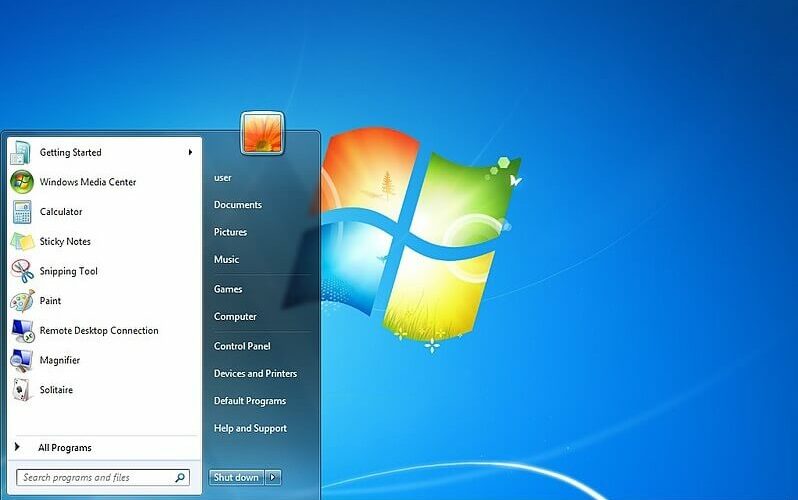Click in Search programs and files box
Screen dimensions: 798x500
pos(103,478)
